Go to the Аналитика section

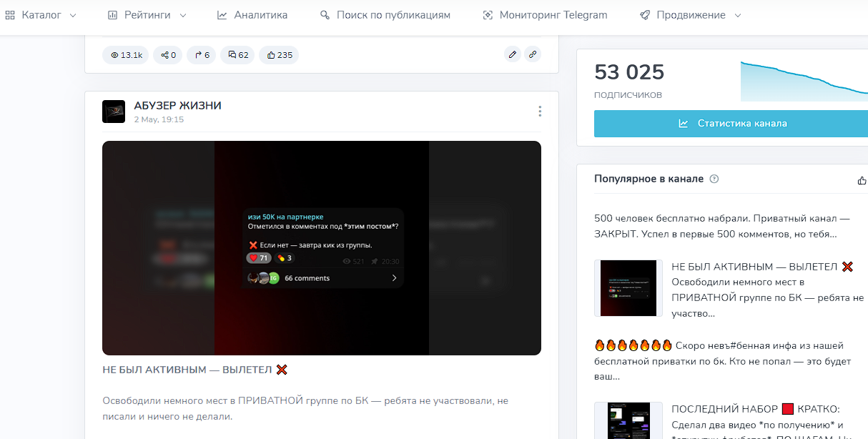pyautogui.click(x=252, y=15)
